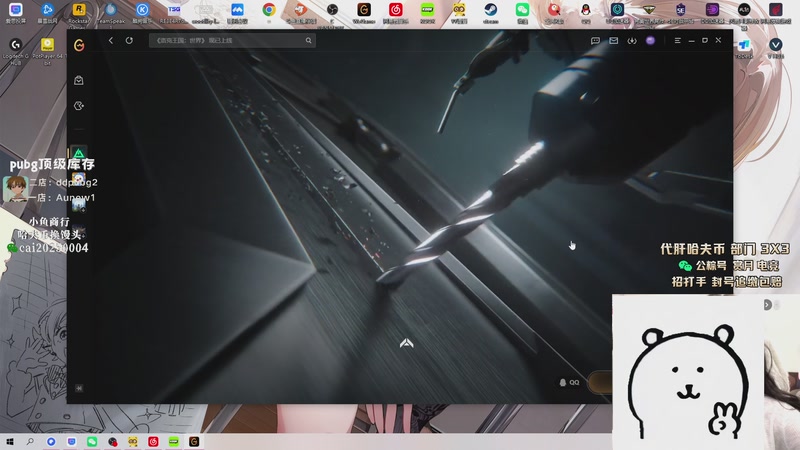Collapse the launcher sidebar at bottom
The image size is (800, 450).
point(79,388)
